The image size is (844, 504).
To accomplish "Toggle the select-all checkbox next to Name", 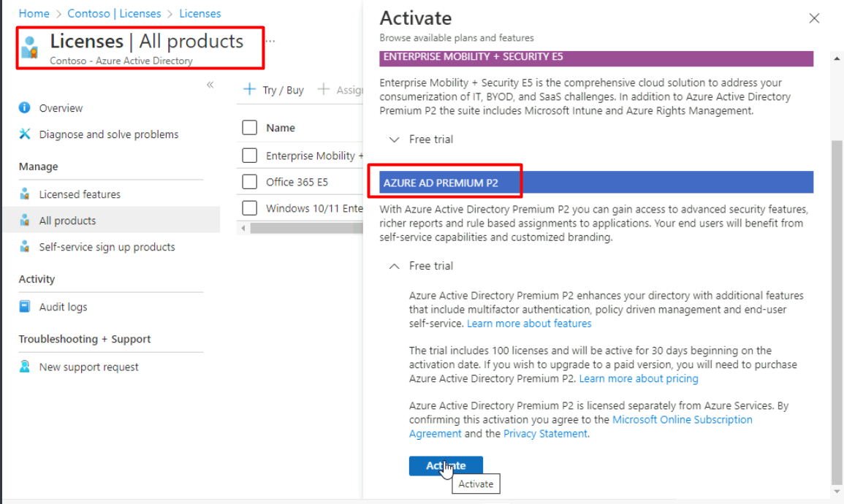I will 249,128.
